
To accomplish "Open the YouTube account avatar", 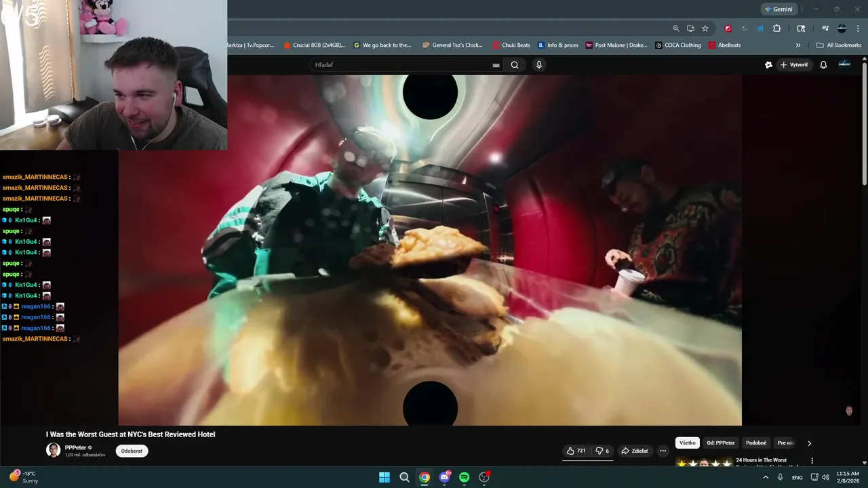I will (845, 64).
